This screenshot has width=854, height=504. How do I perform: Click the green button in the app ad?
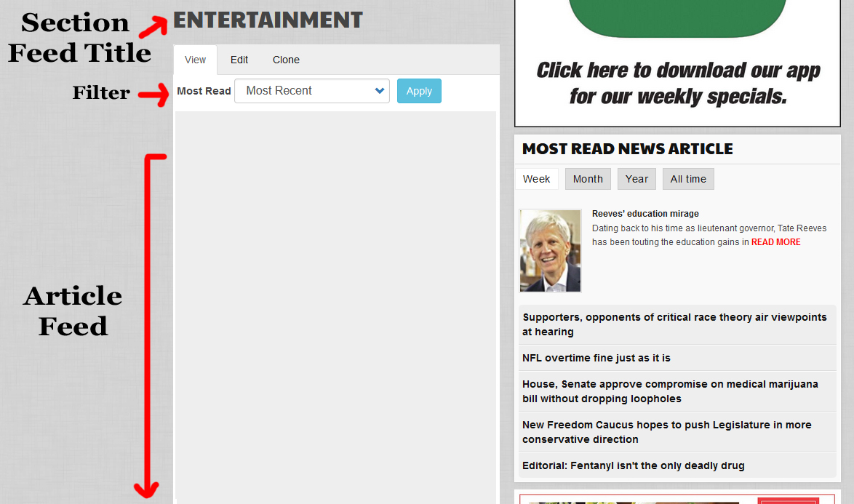click(x=677, y=20)
